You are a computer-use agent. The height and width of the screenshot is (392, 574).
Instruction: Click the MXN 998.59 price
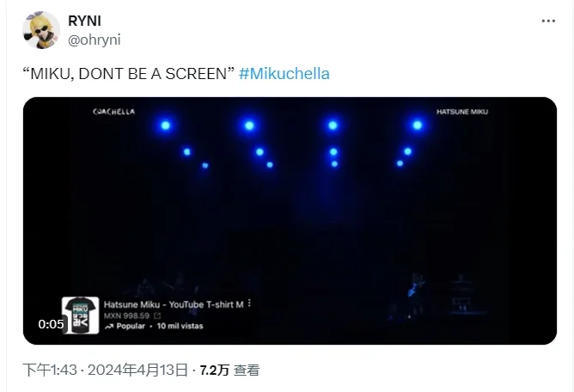tap(126, 315)
